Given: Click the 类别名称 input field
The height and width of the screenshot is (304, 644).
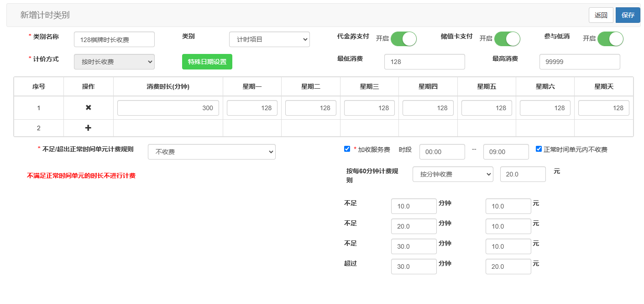Looking at the screenshot, I should [114, 39].
